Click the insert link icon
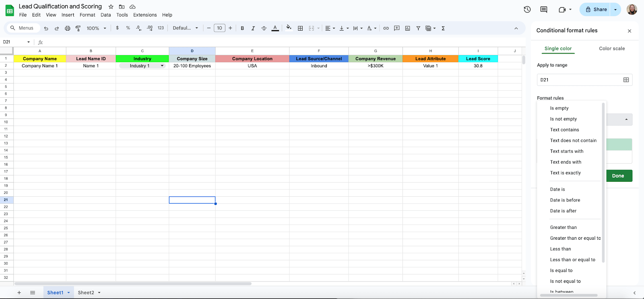 386,28
